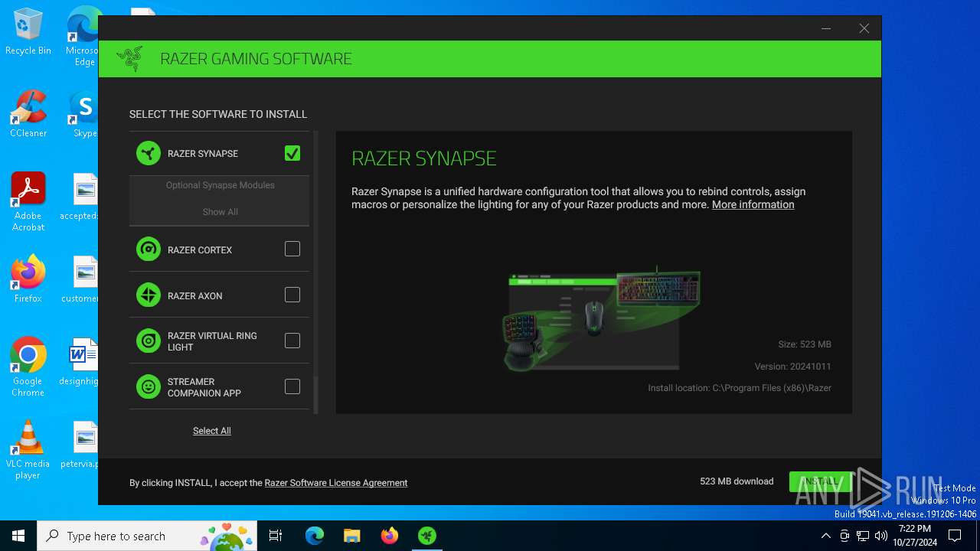Select the Razer Axon icon
This screenshot has width=980, height=551.
tap(149, 295)
